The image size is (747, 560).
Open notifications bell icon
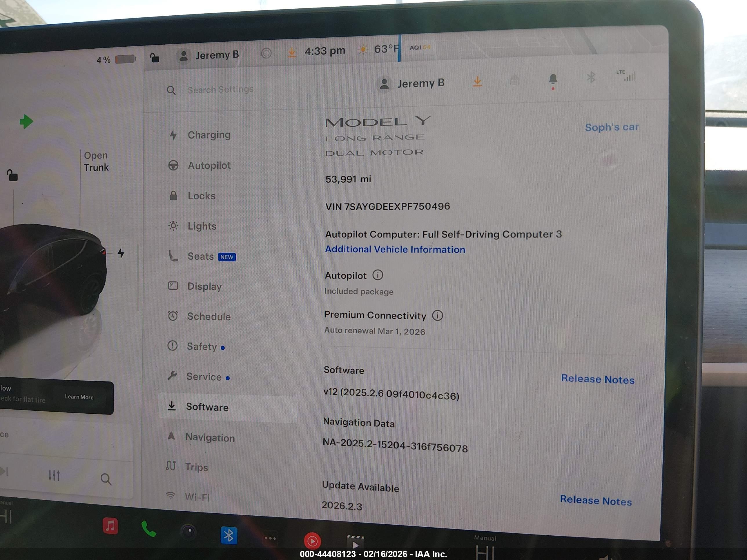553,80
